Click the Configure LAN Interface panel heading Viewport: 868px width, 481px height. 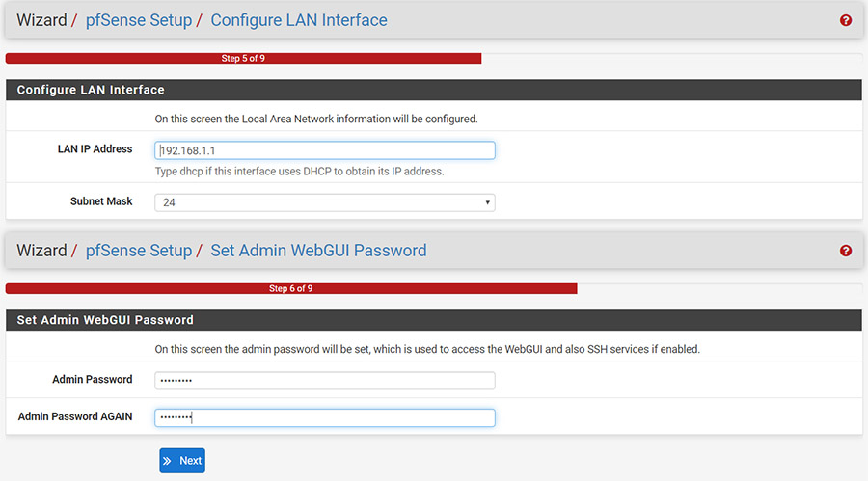433,90
